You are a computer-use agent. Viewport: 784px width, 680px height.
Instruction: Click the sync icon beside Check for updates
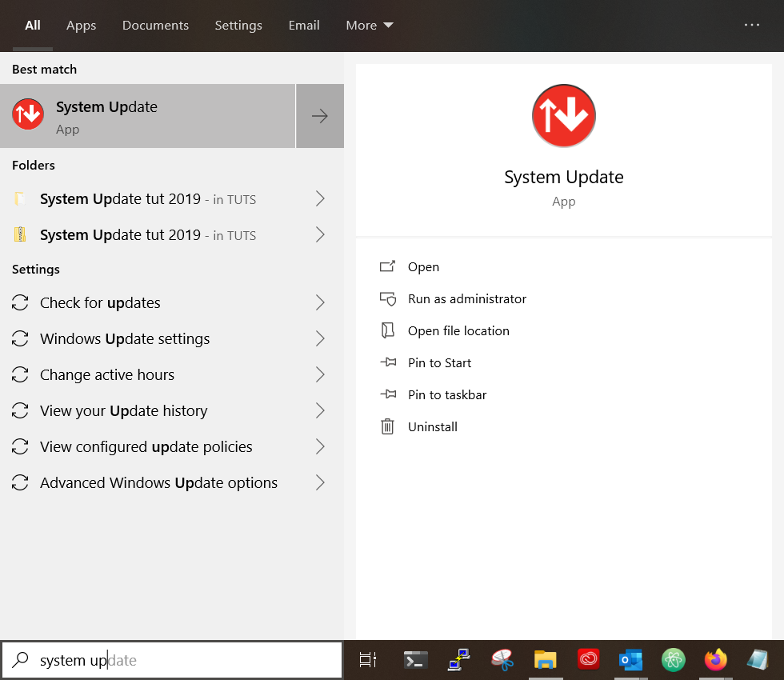[20, 303]
